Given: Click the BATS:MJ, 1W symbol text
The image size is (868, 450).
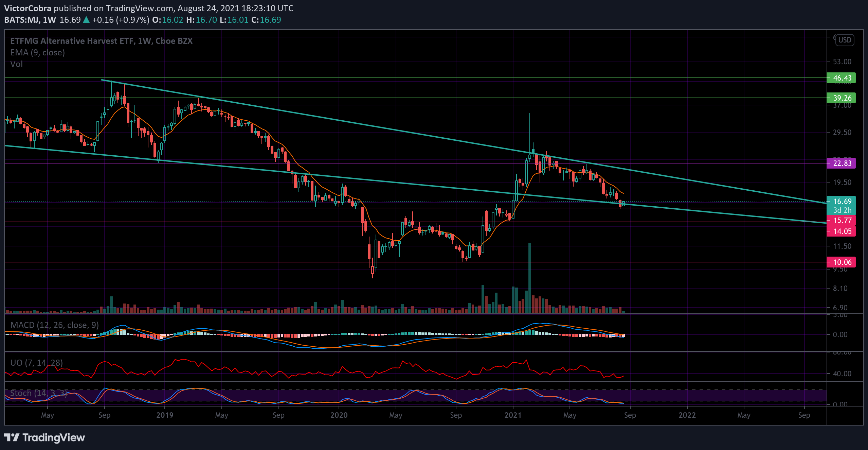Looking at the screenshot, I should (30, 20).
